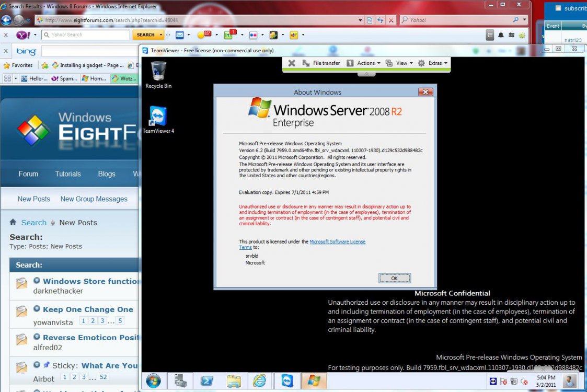
Task: Open the New Group Messages link
Action: coord(94,199)
